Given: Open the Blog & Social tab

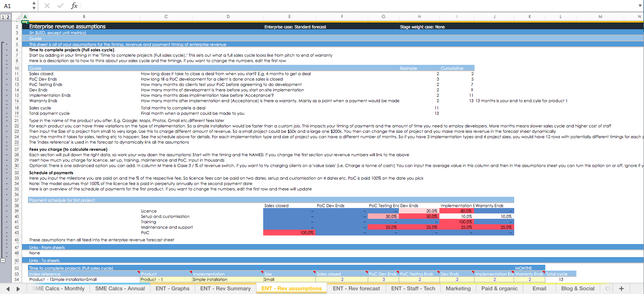Looking at the screenshot, I should (x=578, y=289).
